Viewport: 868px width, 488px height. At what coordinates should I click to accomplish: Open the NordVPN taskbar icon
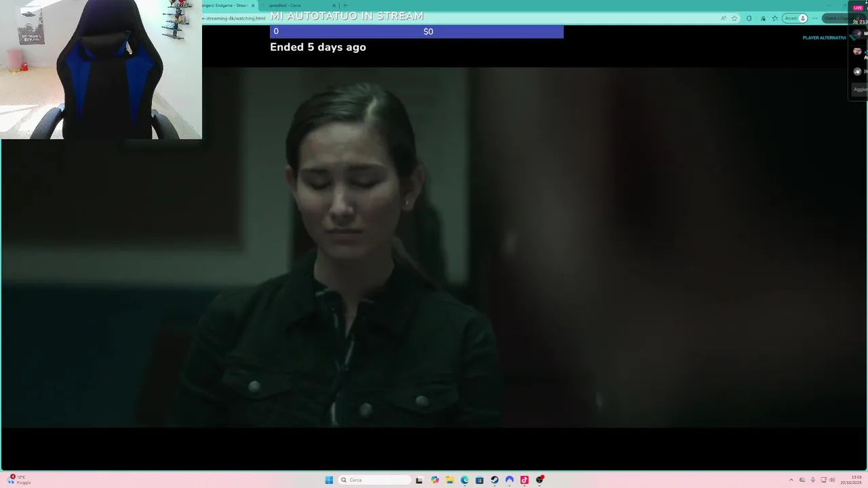click(x=509, y=480)
